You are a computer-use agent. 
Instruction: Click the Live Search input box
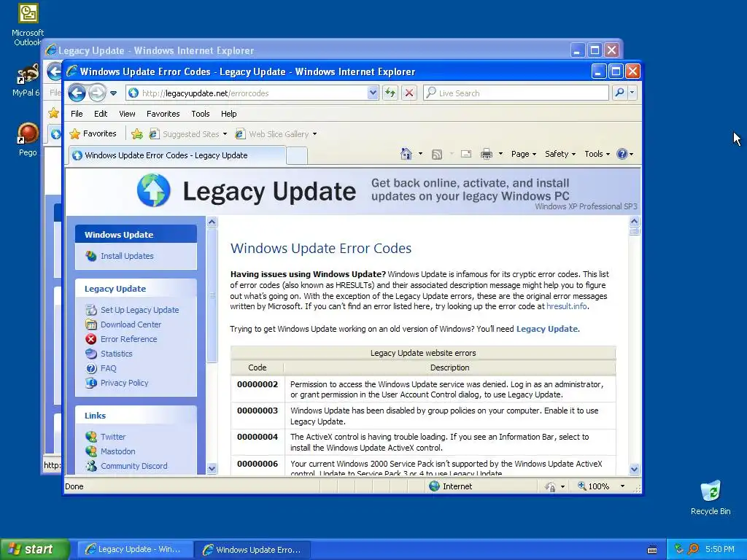pos(516,93)
